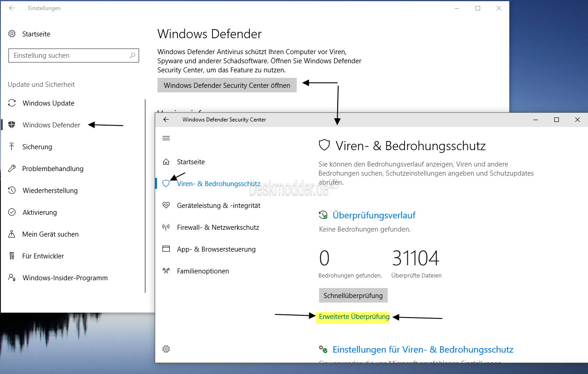Start a Schnellüberprüfung scan
The height and width of the screenshot is (374, 588).
(x=353, y=295)
